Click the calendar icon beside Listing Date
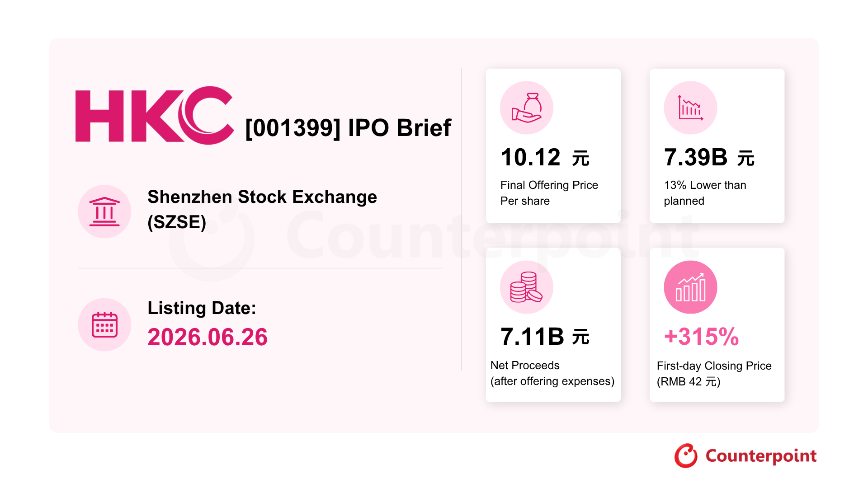868x488 pixels. pos(104,324)
